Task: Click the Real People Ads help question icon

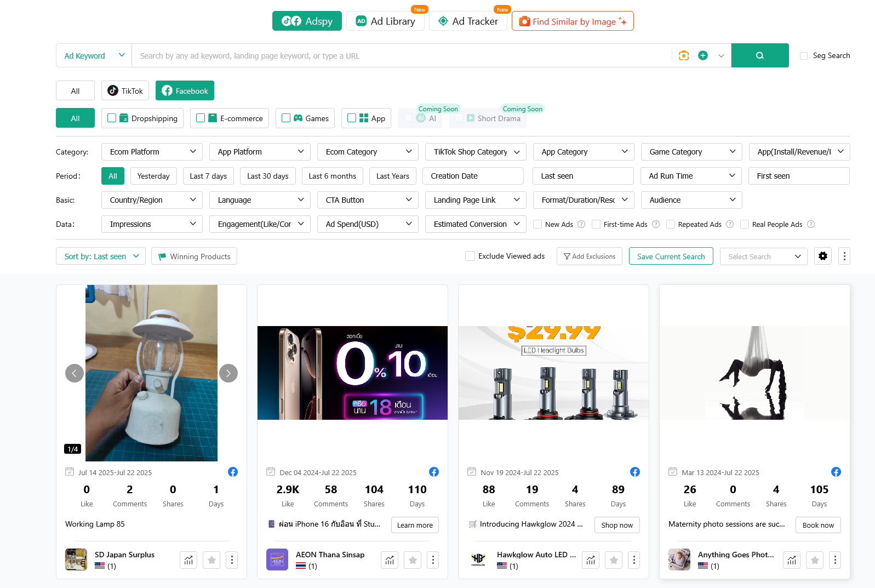Action: coord(811,224)
